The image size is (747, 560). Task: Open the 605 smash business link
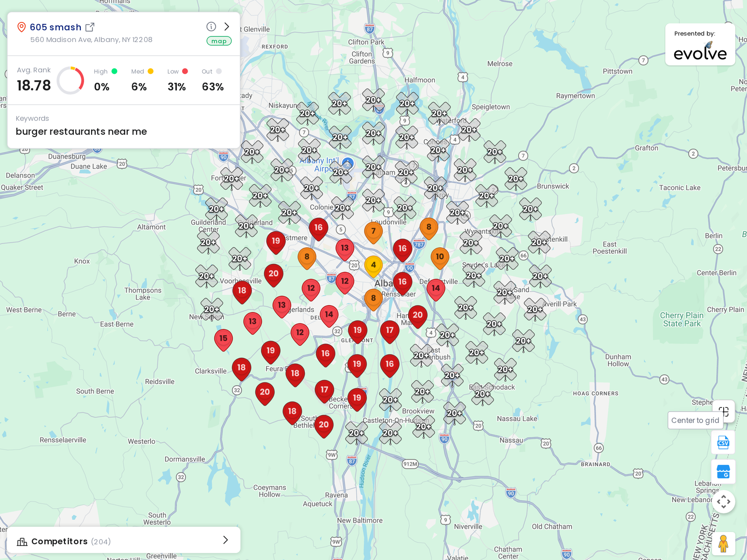(56, 27)
